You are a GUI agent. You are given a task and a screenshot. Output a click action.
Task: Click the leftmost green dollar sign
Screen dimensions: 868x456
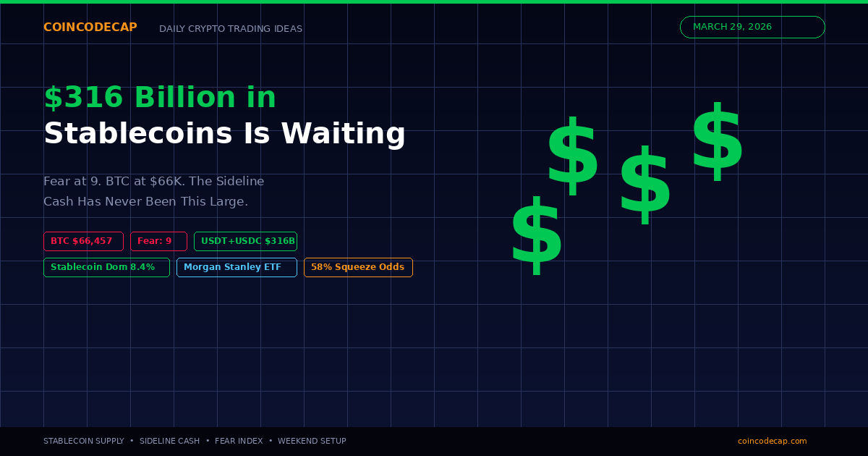[536, 236]
